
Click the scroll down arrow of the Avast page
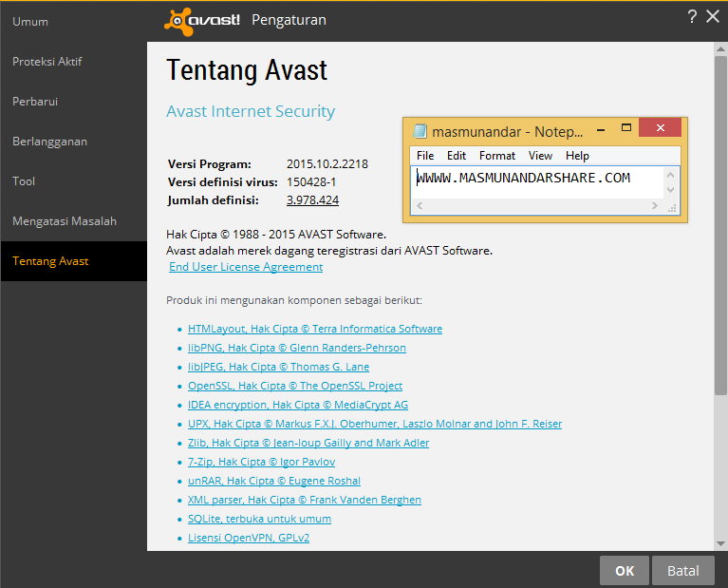(x=720, y=544)
